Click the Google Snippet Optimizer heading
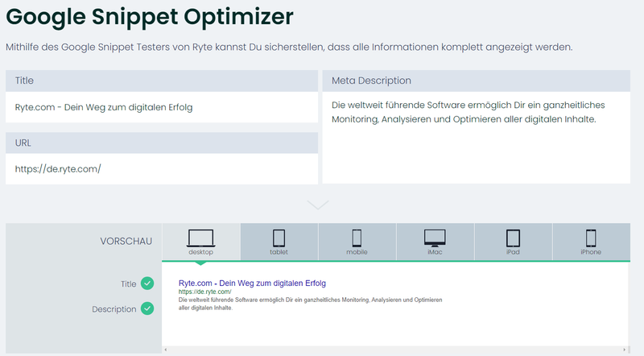 click(150, 17)
